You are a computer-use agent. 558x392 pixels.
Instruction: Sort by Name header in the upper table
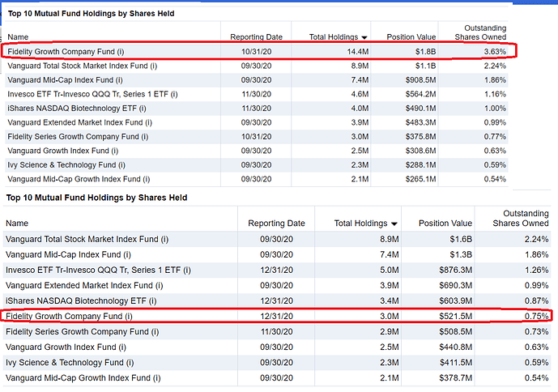point(18,37)
